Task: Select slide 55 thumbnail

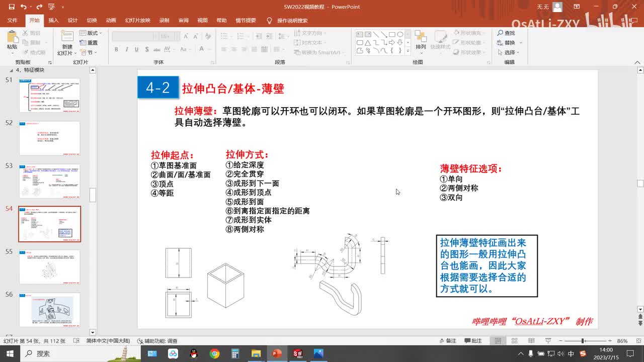Action: click(x=49, y=267)
